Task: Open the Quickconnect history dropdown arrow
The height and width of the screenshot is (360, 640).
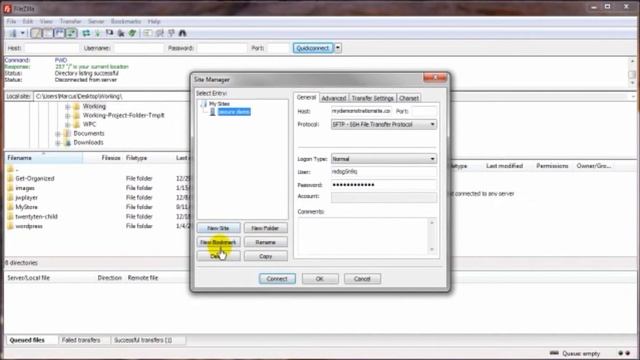Action: 338,48
